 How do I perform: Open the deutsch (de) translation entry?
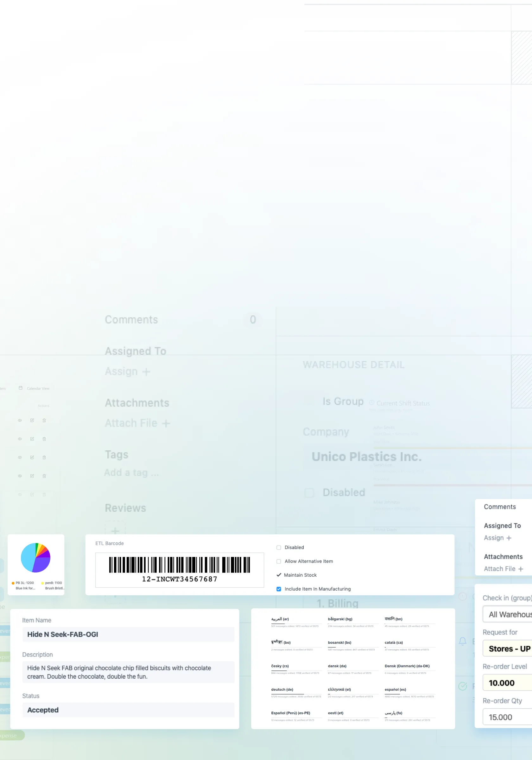point(282,689)
